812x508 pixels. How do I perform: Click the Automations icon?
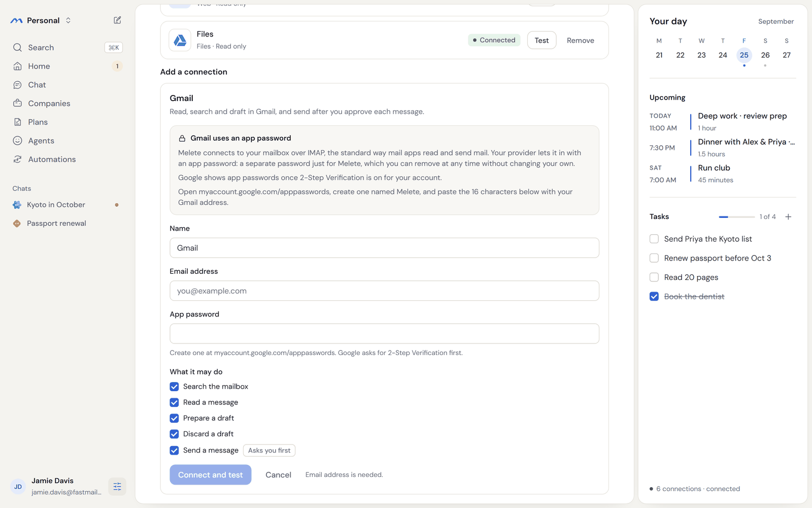(17, 159)
